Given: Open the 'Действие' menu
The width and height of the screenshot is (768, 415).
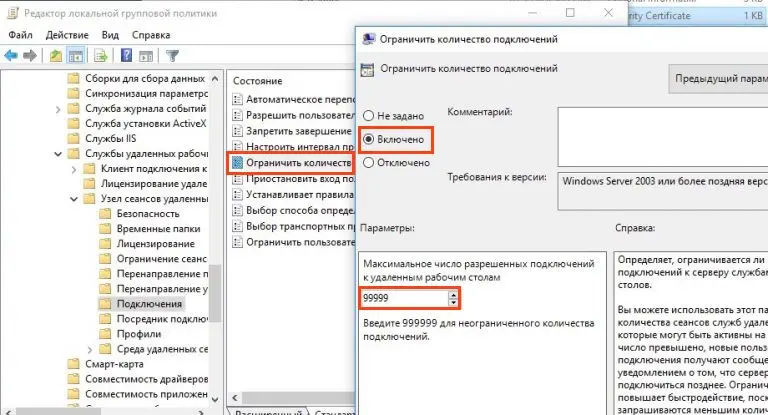Looking at the screenshot, I should click(69, 33).
